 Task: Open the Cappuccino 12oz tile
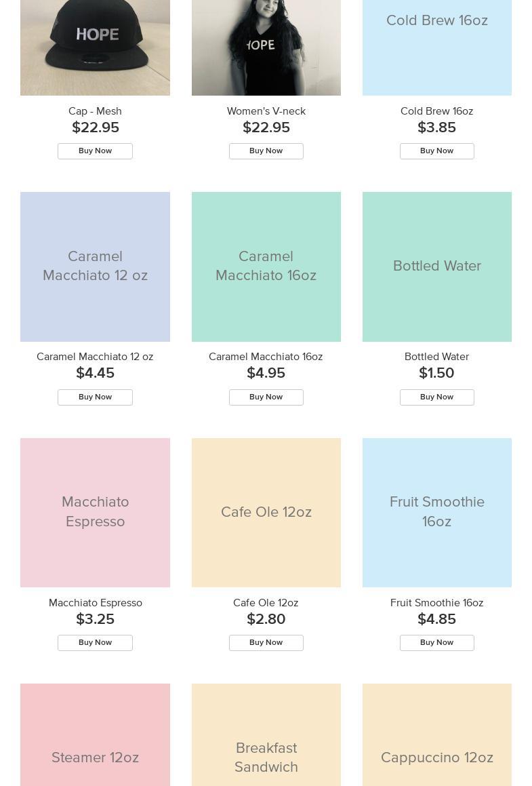pyautogui.click(x=436, y=736)
